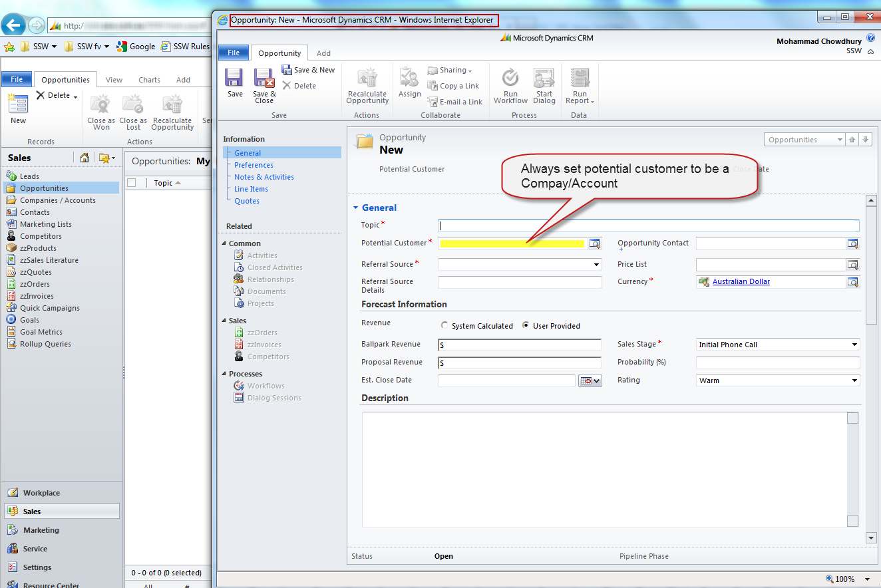Click the Recalculate Opportunity icon in the Opportunity form ribbon
The image size is (881, 588).
coord(367,78)
